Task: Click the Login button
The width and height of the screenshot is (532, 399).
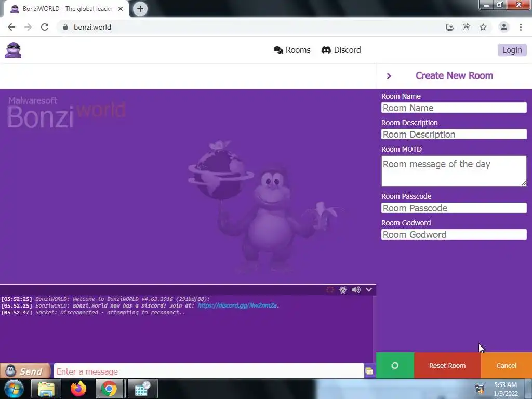Action: coord(512,50)
